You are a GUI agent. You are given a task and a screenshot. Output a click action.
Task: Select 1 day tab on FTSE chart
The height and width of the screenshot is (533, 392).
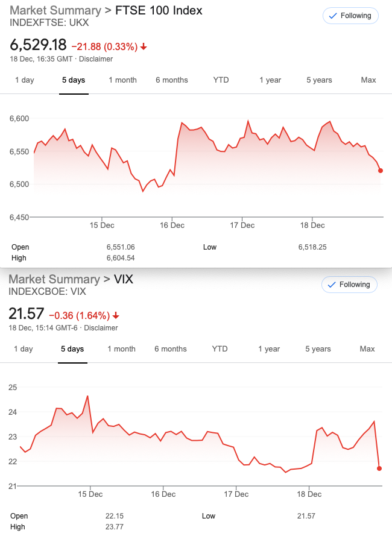pyautogui.click(x=24, y=80)
